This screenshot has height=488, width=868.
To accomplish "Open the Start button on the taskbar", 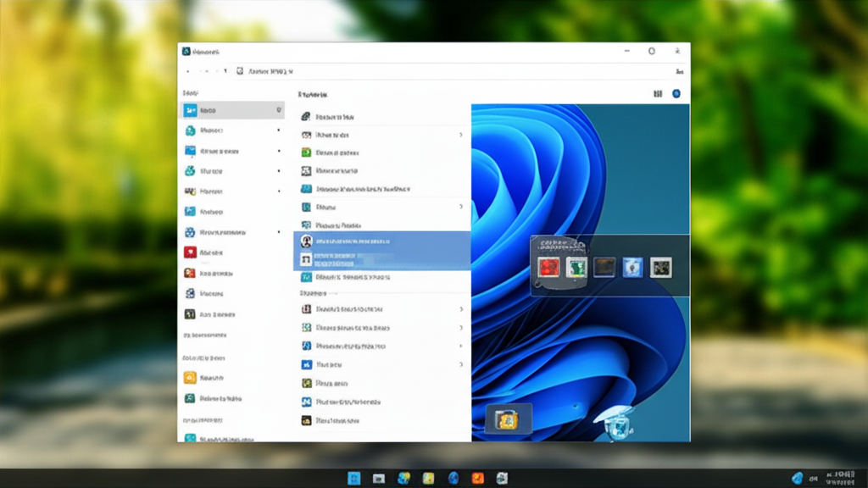I will pos(354,479).
